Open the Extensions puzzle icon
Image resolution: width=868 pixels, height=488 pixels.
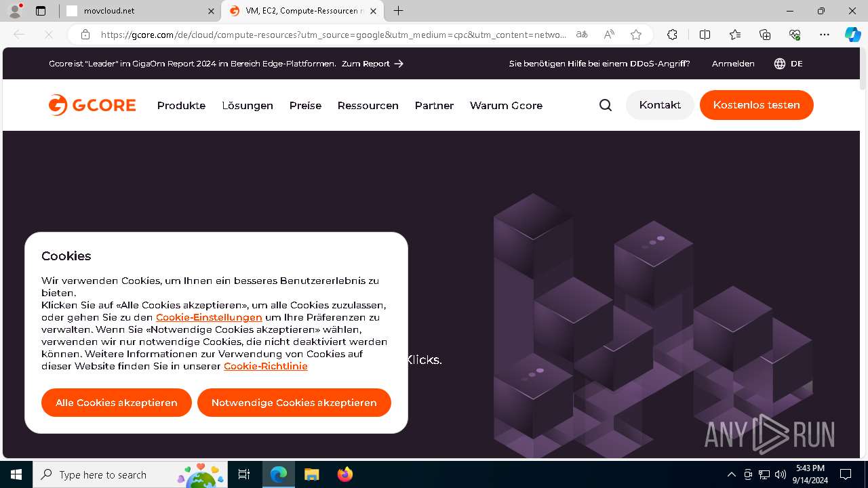[x=672, y=35]
